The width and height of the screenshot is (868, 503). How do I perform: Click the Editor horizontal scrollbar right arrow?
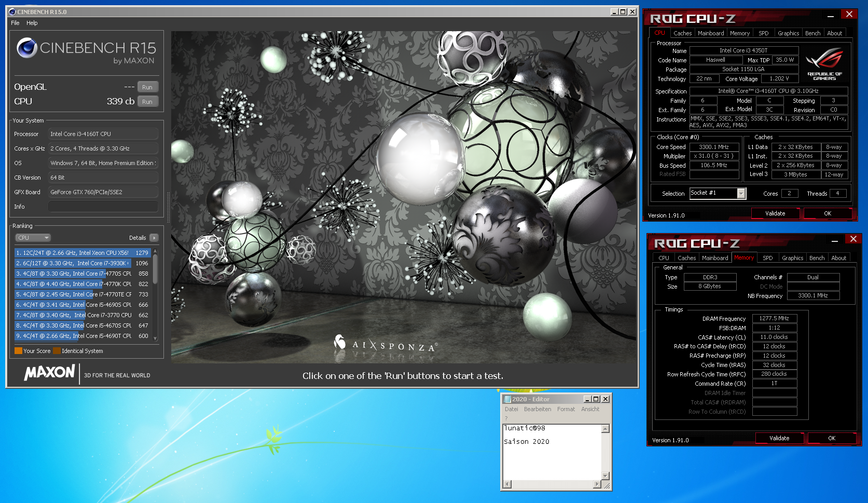click(597, 484)
